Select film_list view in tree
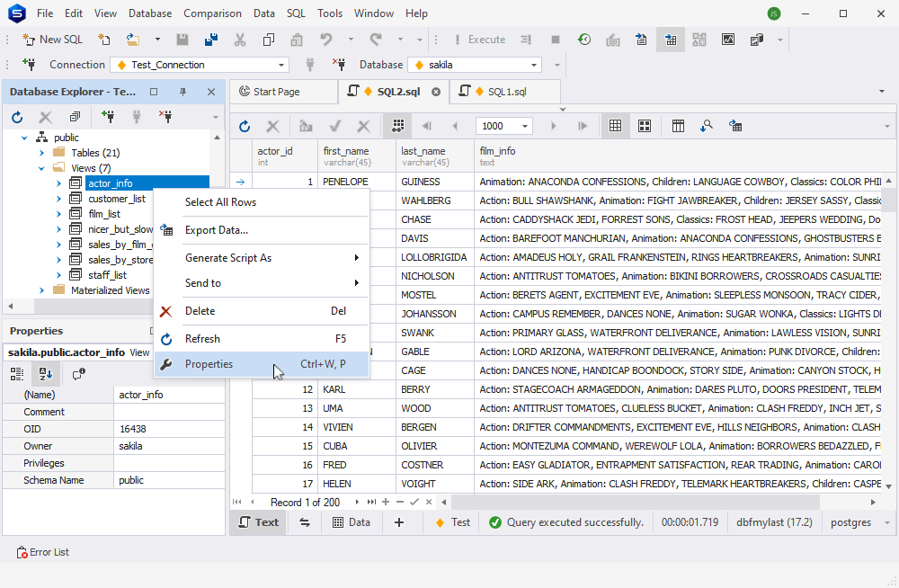 (x=104, y=214)
